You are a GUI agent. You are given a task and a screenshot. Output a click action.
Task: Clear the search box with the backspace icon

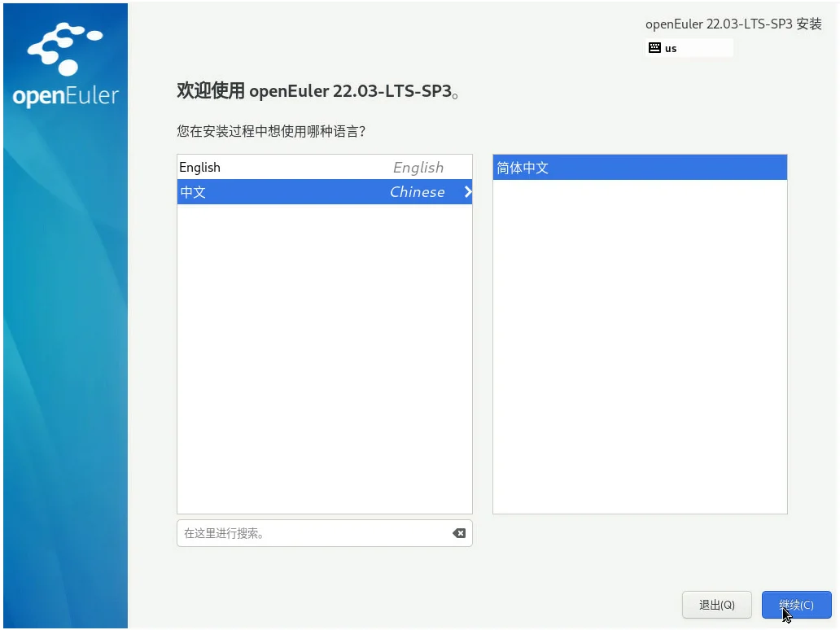[458, 533]
